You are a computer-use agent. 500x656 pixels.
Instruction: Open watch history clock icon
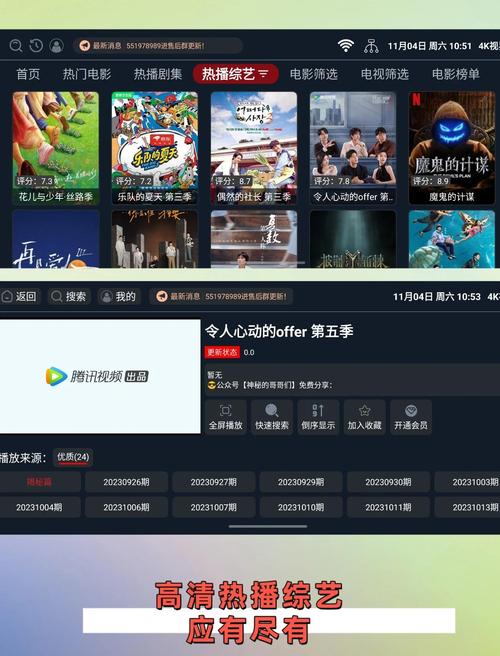[36, 45]
